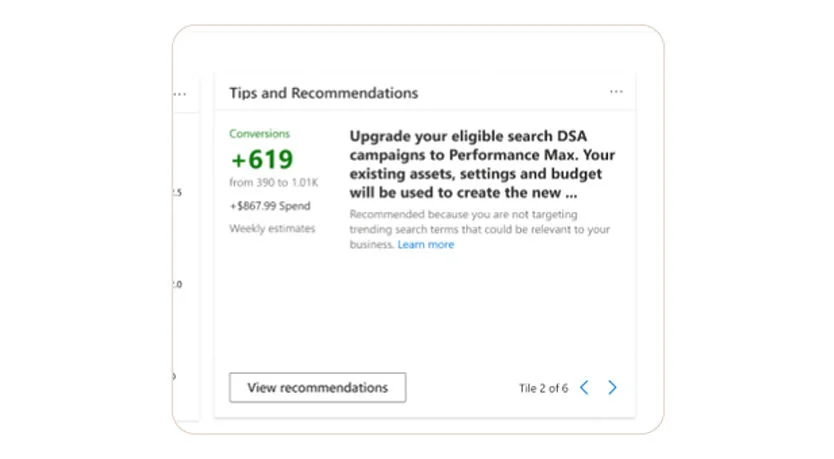This screenshot has width=834, height=459.
Task: Open the ellipsis menu on the left card
Action: (180, 95)
